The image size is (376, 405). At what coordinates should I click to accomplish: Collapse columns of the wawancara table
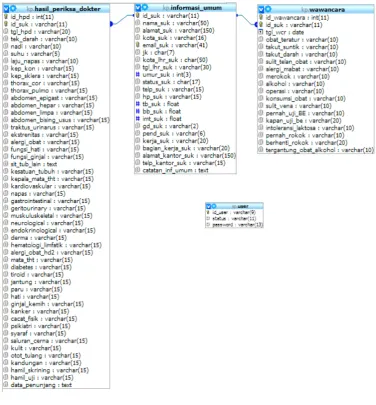pyautogui.click(x=262, y=9)
